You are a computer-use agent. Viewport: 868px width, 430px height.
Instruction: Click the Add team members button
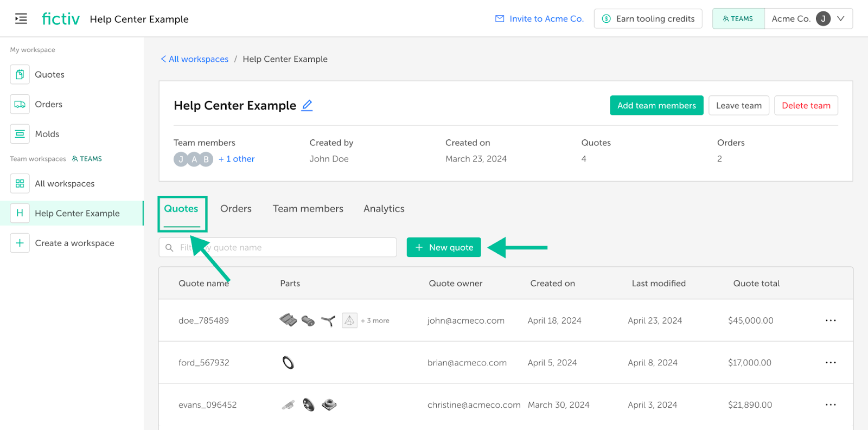pyautogui.click(x=656, y=105)
